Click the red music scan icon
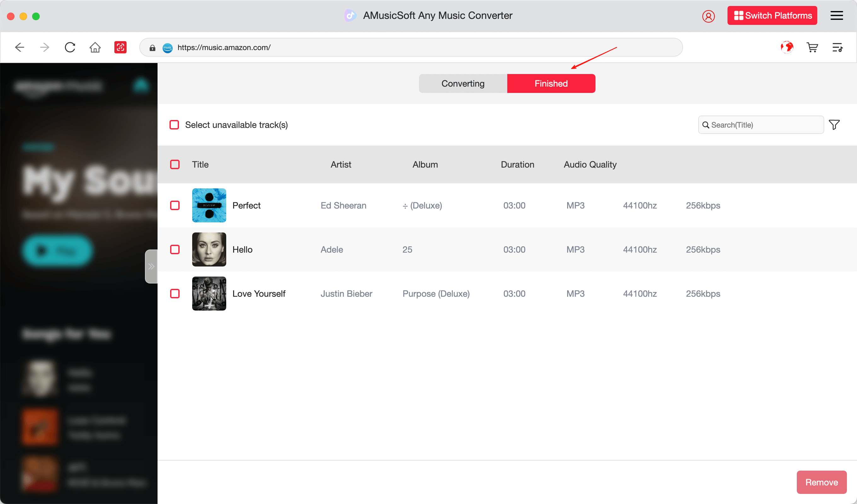 tap(120, 47)
